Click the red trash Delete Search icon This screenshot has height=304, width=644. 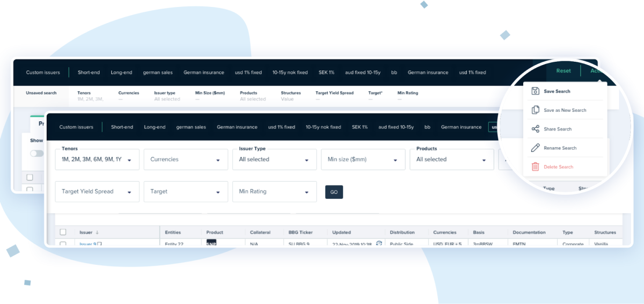tap(535, 167)
